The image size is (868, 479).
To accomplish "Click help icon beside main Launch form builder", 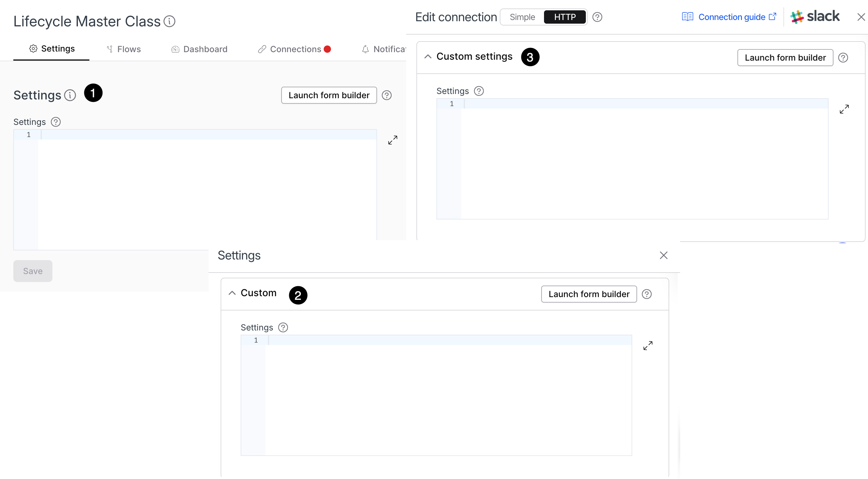I will 387,95.
